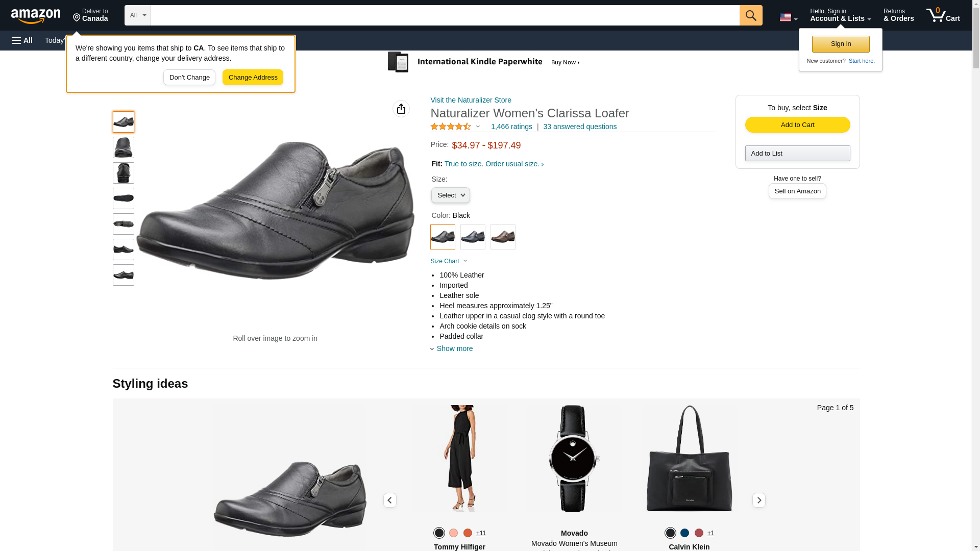
Task: Click the share icon on product image
Action: 401,109
